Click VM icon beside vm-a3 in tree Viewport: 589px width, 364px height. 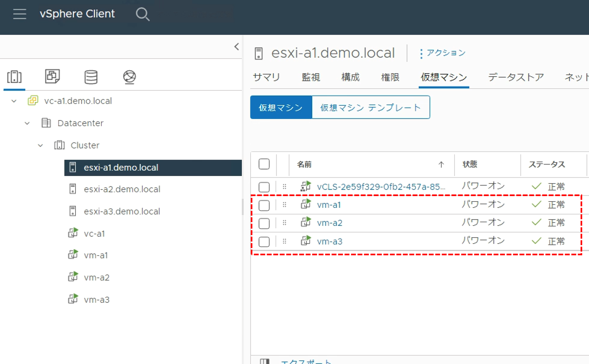tap(73, 299)
